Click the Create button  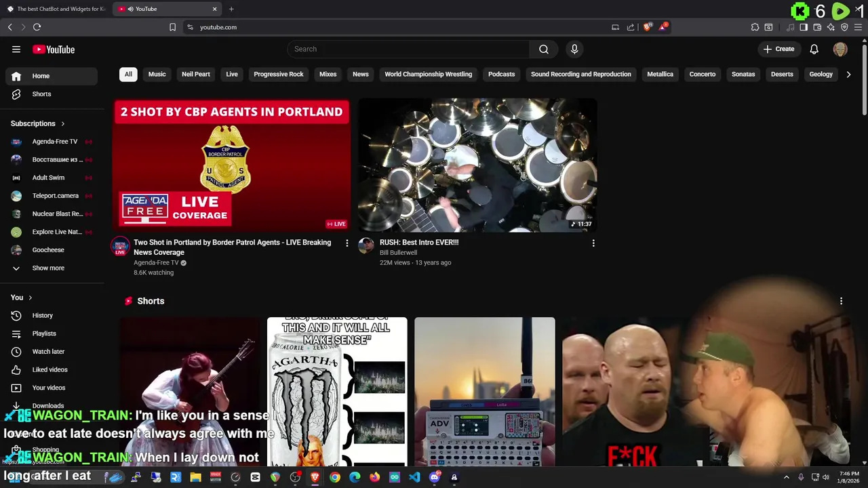778,49
